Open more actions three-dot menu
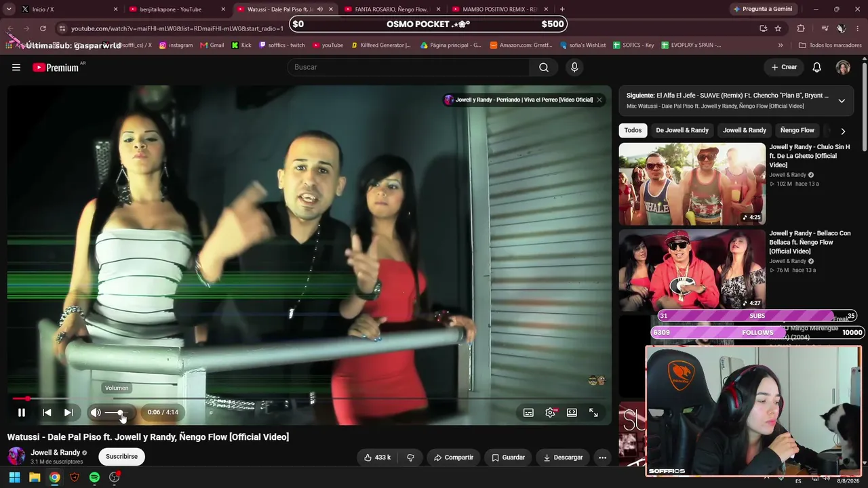Screen dimensions: 868x488 click(x=602, y=457)
